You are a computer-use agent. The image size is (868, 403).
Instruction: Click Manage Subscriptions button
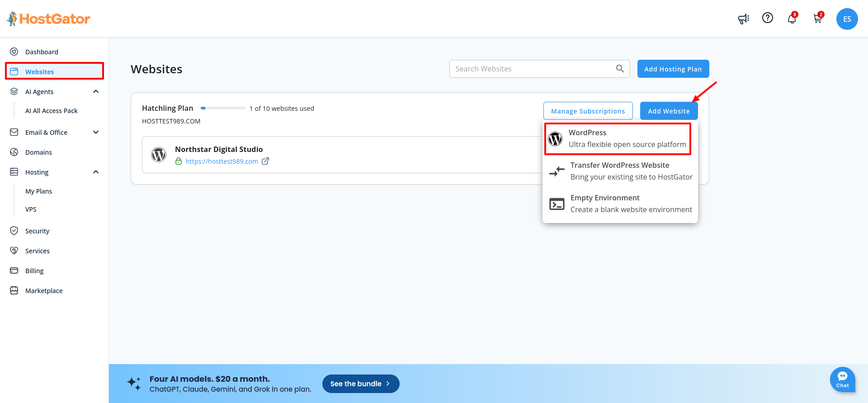point(588,111)
